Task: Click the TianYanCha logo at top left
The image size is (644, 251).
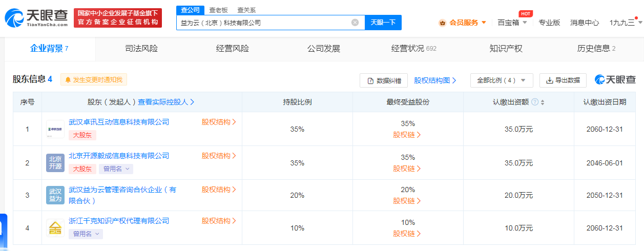Action: [36, 18]
